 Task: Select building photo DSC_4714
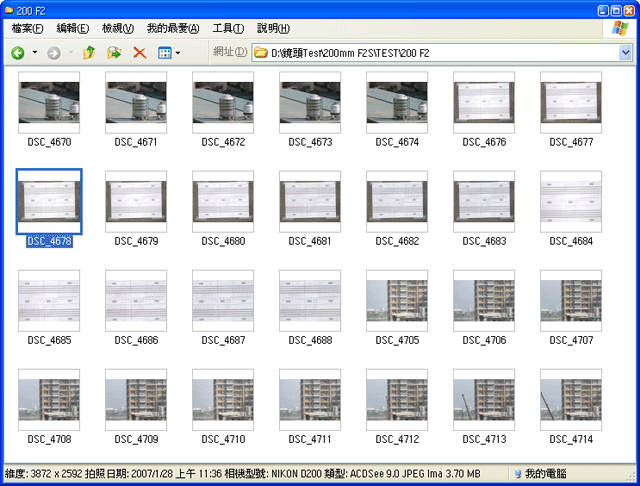coord(571,400)
